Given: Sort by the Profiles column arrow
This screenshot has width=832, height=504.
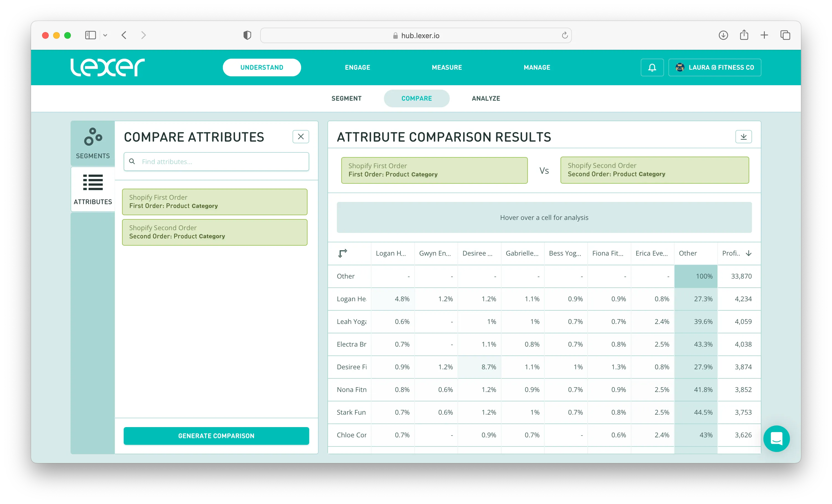Looking at the screenshot, I should [x=748, y=253].
